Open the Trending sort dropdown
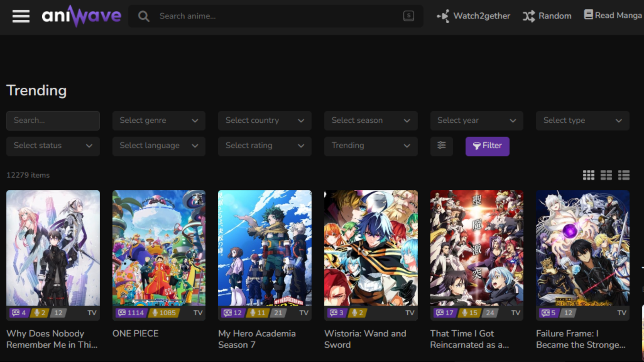This screenshot has height=362, width=644. (x=371, y=146)
